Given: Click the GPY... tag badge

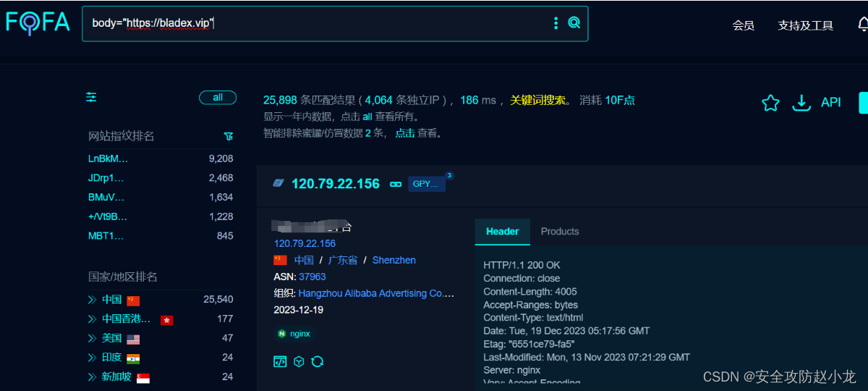Looking at the screenshot, I should (x=426, y=184).
